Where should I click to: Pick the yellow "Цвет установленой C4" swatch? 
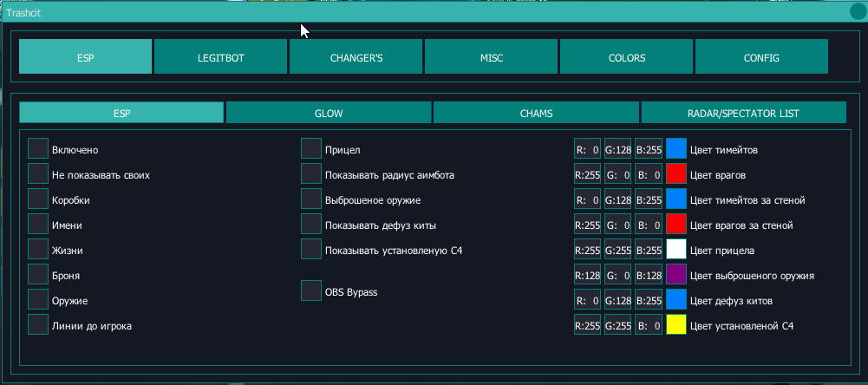pyautogui.click(x=676, y=325)
